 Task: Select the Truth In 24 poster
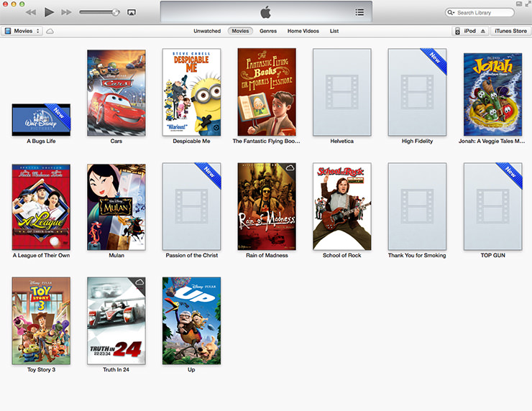pyautogui.click(x=116, y=320)
